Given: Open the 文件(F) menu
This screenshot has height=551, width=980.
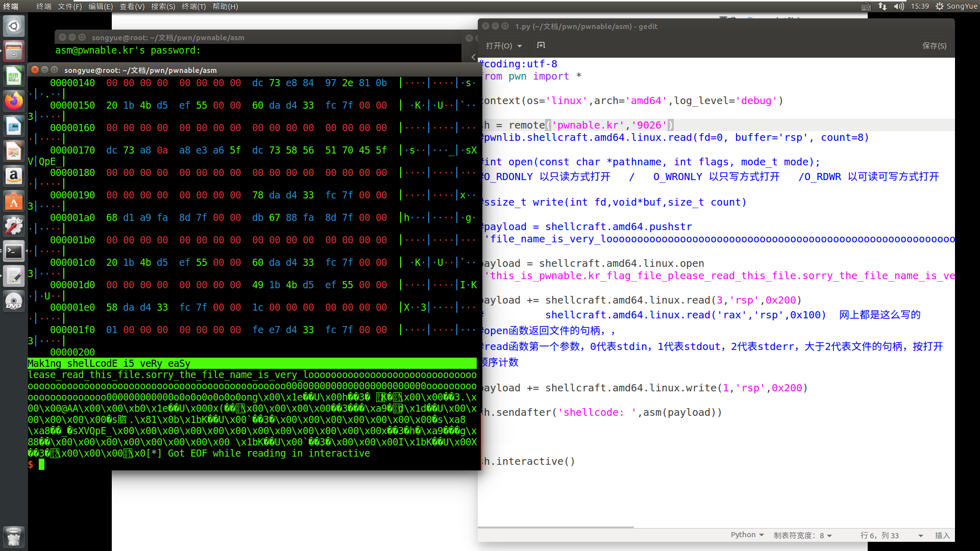Looking at the screenshot, I should (69, 6).
